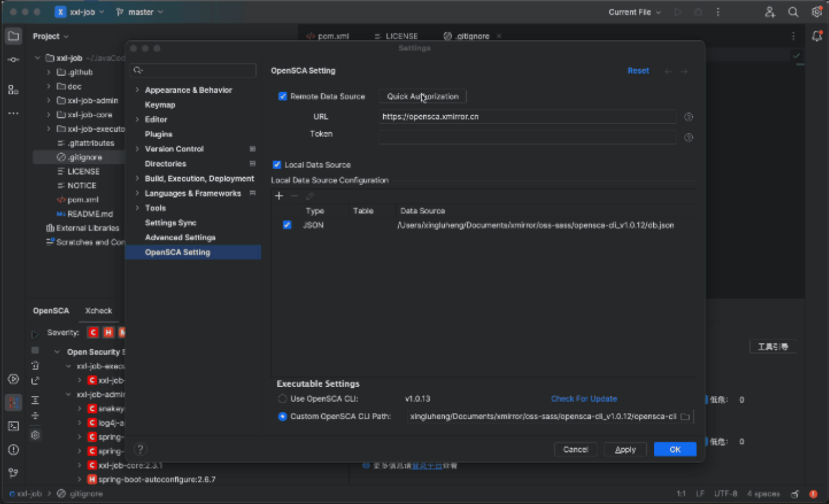Image resolution: width=829 pixels, height=504 pixels.
Task: Open IDE settings gear icon
Action: [x=816, y=12]
